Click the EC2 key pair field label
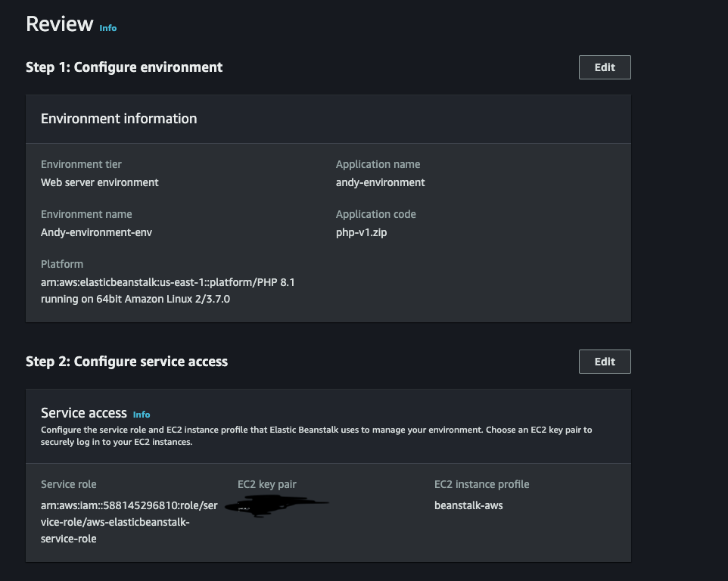This screenshot has height=581, width=728. (266, 484)
